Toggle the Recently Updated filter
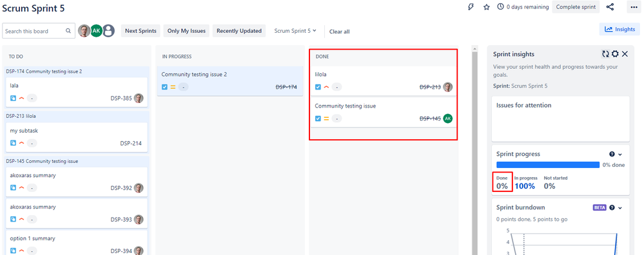 239,31
